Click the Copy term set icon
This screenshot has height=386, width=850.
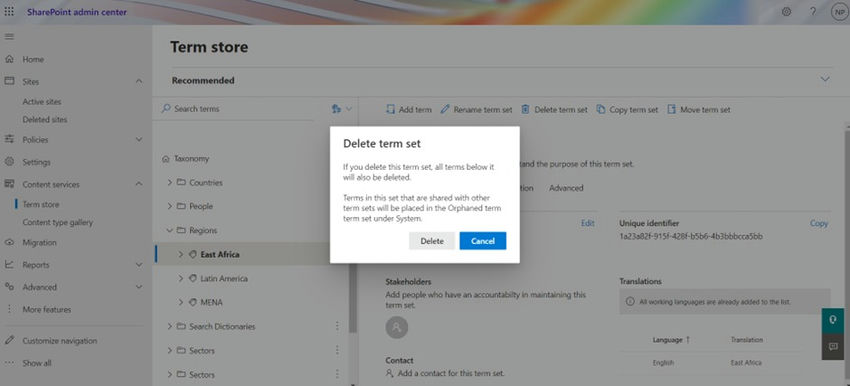(601, 109)
